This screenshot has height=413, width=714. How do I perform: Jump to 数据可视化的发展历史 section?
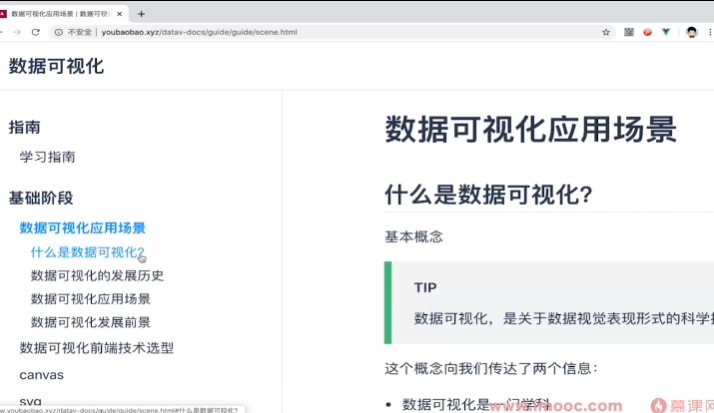tap(97, 275)
